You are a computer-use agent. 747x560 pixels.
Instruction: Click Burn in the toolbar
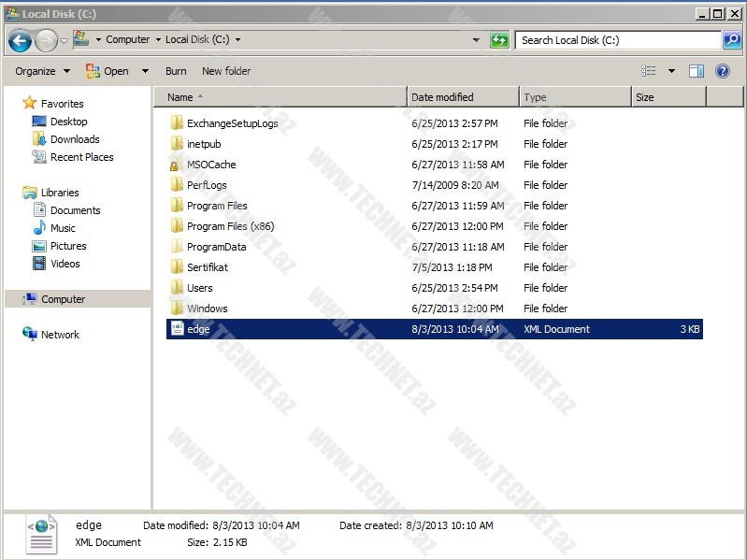point(176,71)
